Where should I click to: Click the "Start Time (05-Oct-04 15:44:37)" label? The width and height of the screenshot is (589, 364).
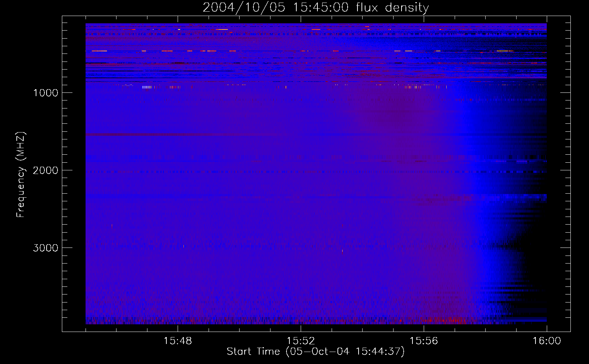point(316,352)
